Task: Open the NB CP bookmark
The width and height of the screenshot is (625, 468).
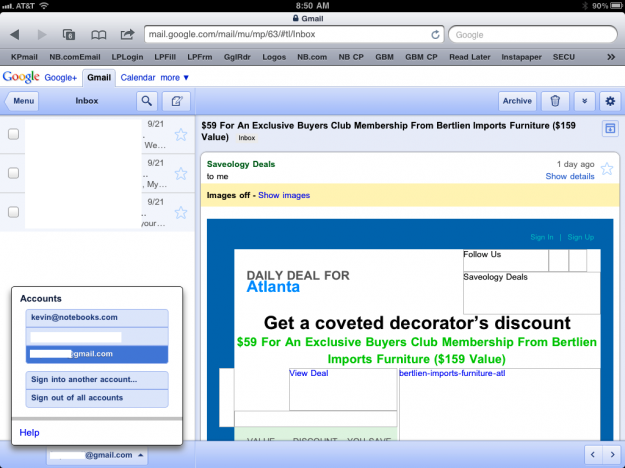Action: point(351,57)
